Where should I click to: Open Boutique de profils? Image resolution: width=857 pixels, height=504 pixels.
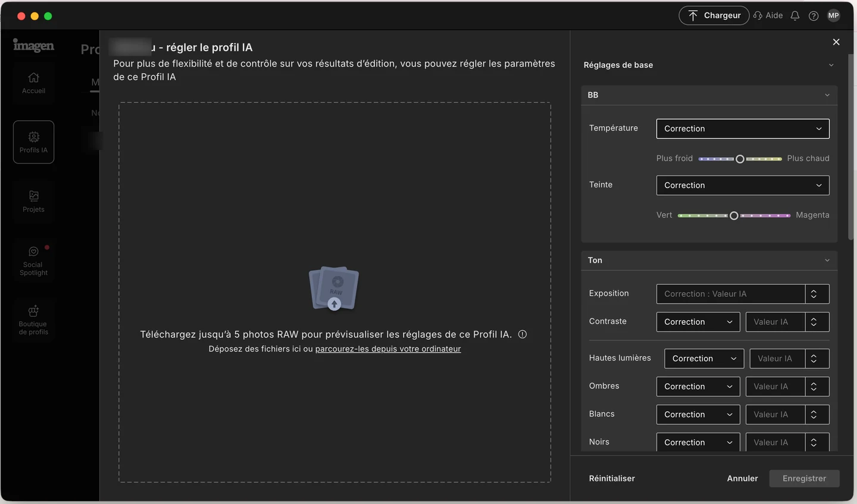click(33, 321)
